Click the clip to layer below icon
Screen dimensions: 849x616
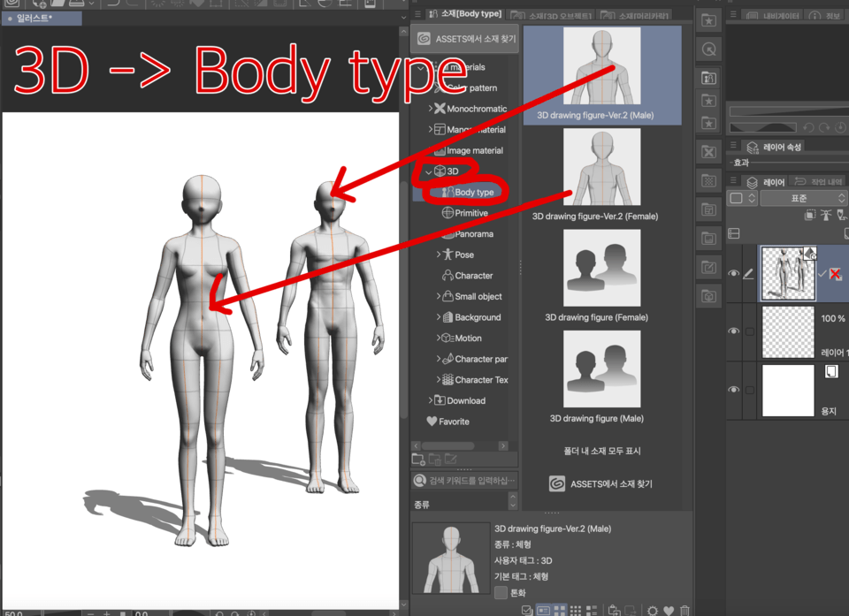[810, 215]
